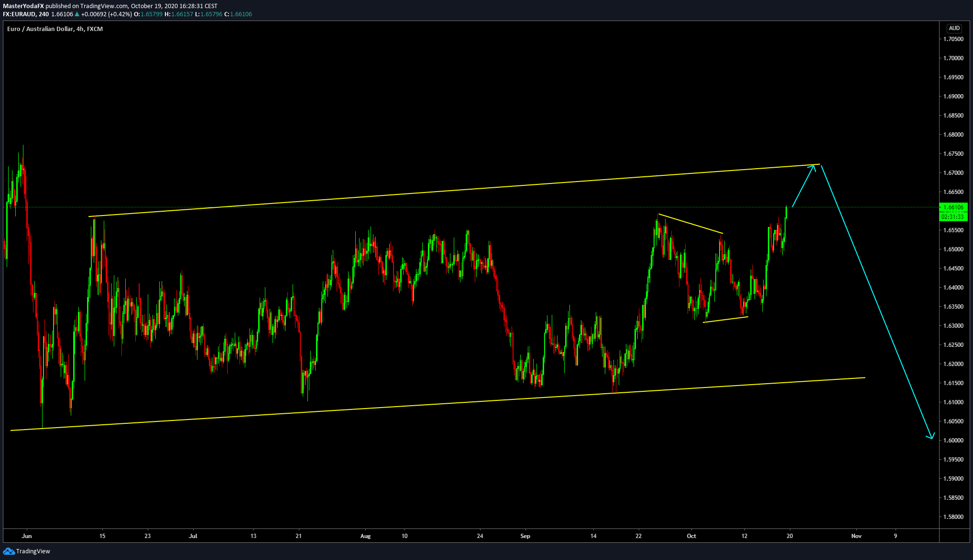Click the 13 date label after Jul

(253, 536)
